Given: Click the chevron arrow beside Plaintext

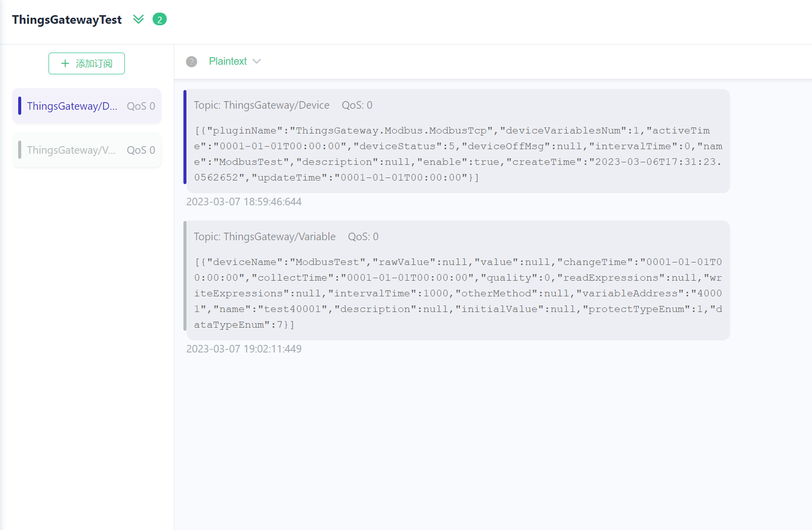Looking at the screenshot, I should [257, 62].
